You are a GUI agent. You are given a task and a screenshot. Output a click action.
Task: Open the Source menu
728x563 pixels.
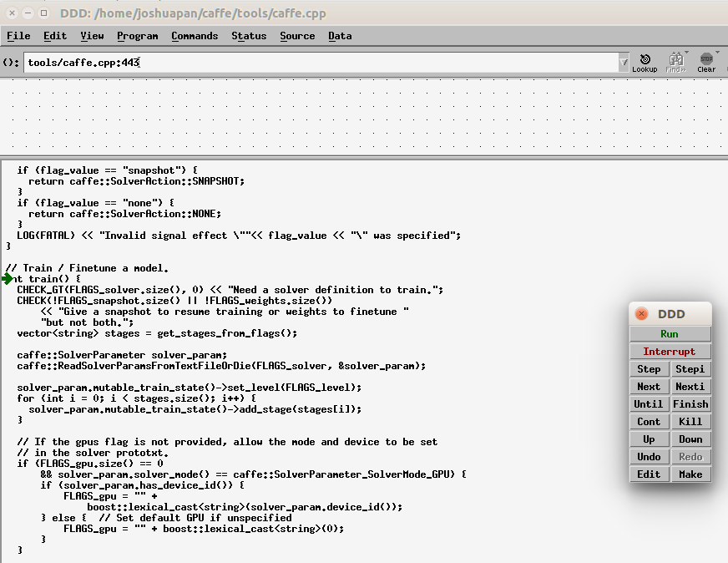pyautogui.click(x=296, y=36)
